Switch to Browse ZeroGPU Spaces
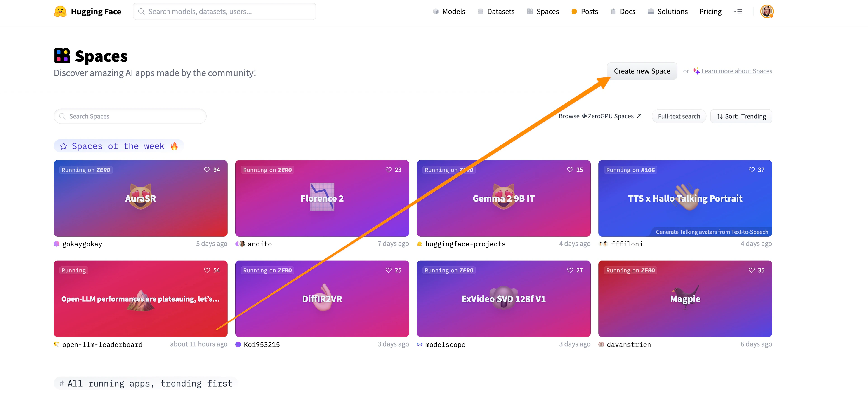The height and width of the screenshot is (396, 868). click(600, 116)
